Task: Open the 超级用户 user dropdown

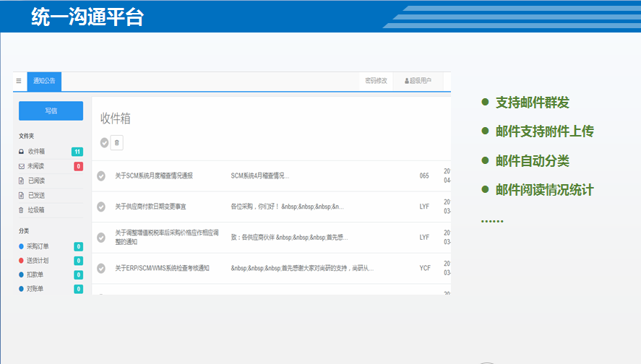Action: pyautogui.click(x=418, y=81)
